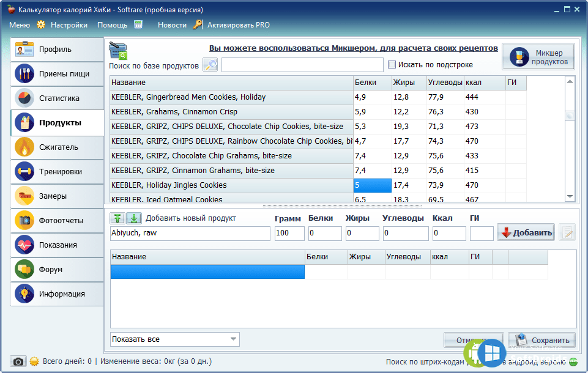Screen dimensions: 588x373
Task: Click the green up arrow export icon
Action: pos(117,218)
